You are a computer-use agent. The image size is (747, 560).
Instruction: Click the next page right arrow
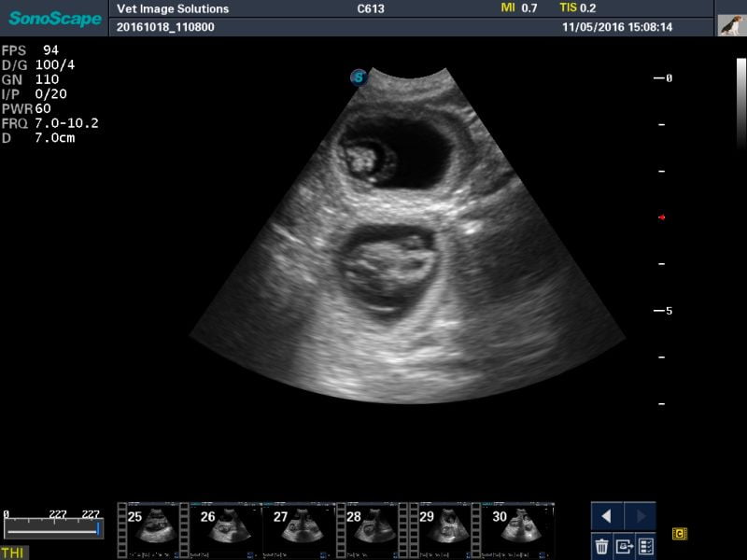click(641, 516)
